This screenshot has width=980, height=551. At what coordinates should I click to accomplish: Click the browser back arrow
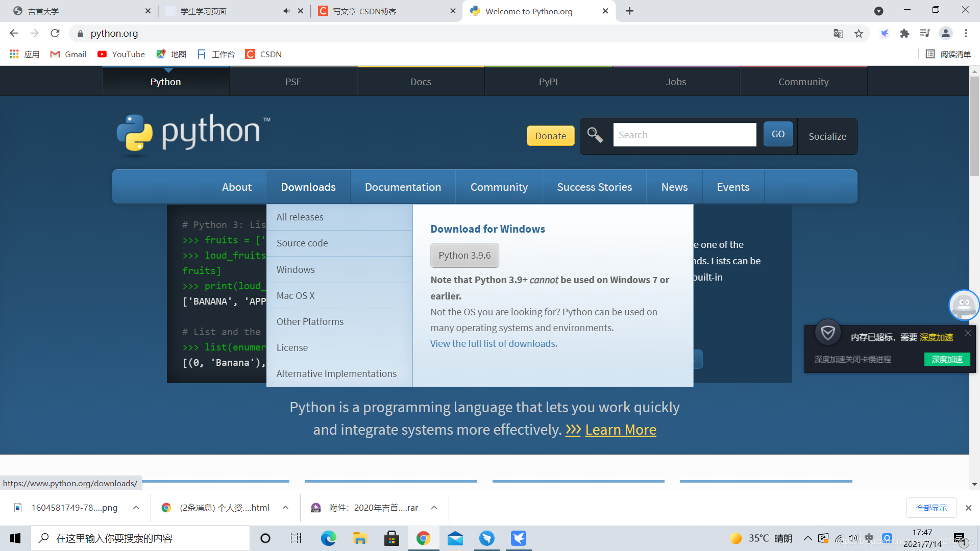click(x=14, y=33)
